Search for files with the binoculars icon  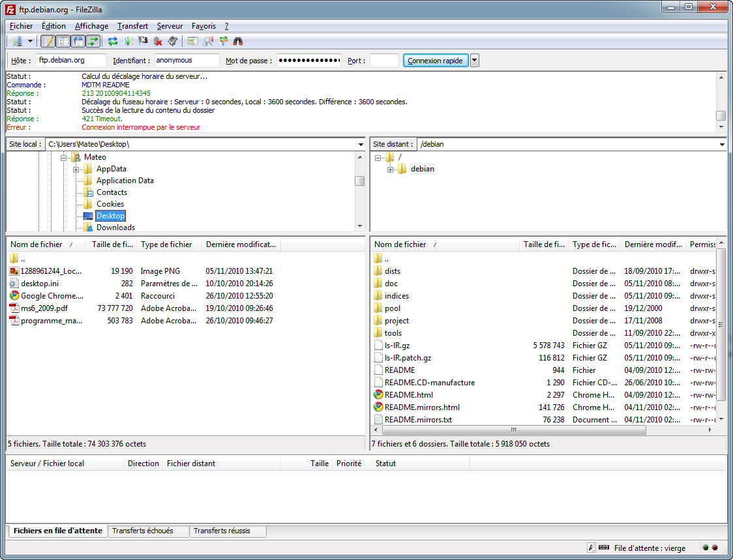pos(238,40)
